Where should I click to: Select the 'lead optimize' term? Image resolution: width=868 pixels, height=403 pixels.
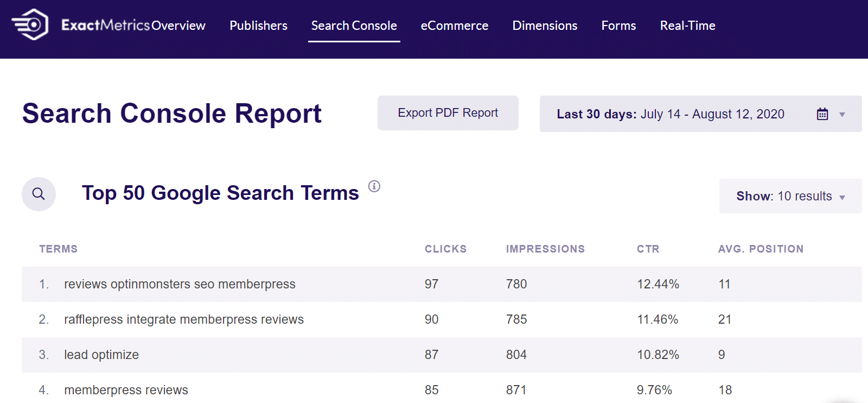(x=101, y=355)
